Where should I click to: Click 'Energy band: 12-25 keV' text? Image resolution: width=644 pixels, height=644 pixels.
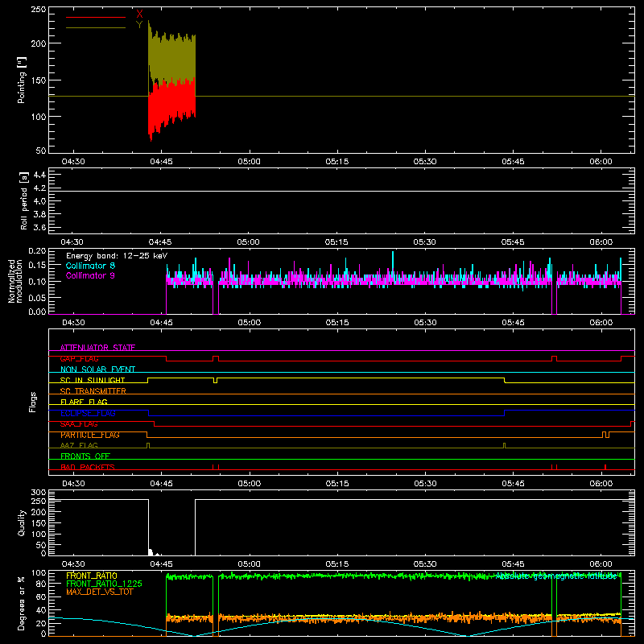click(x=117, y=256)
